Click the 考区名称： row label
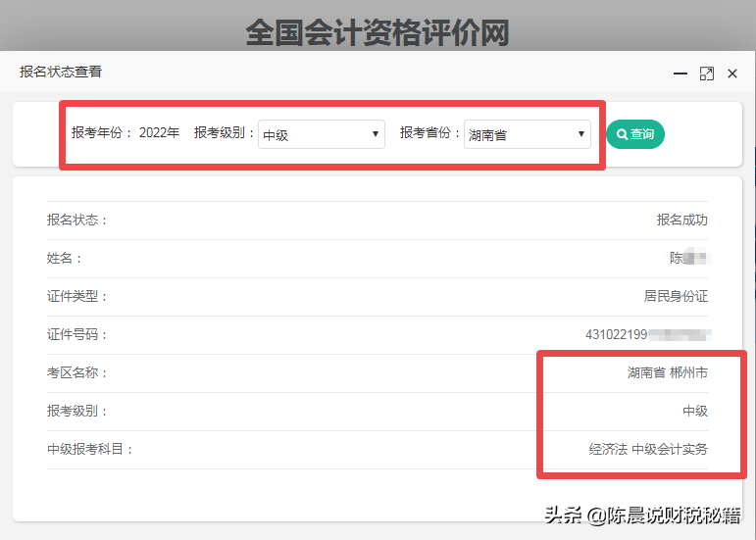756x540 pixels. click(x=77, y=372)
